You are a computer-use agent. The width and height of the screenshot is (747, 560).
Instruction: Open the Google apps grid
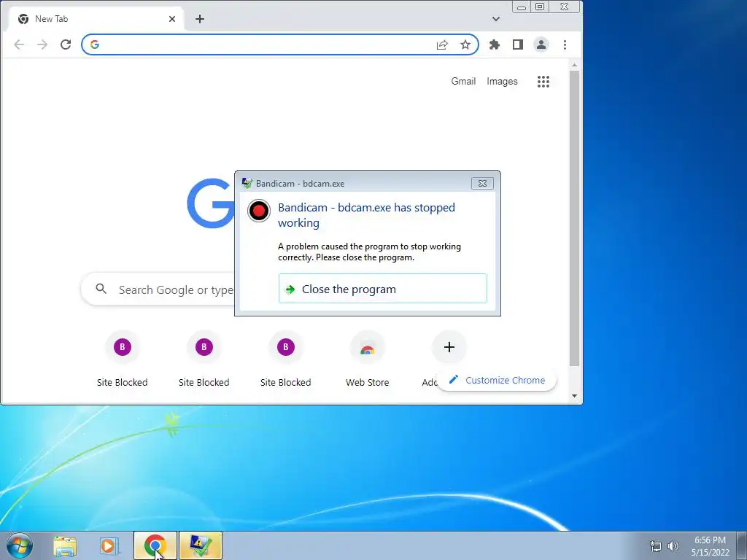coord(543,82)
